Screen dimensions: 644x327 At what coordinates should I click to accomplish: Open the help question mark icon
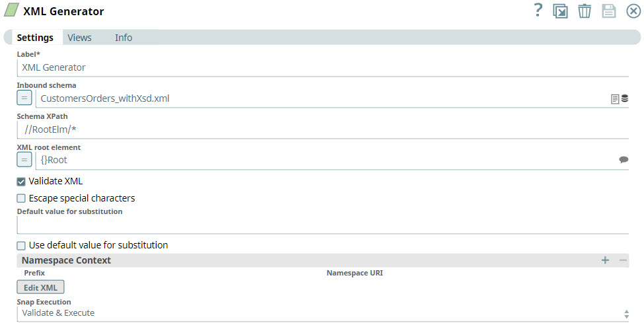click(x=538, y=11)
